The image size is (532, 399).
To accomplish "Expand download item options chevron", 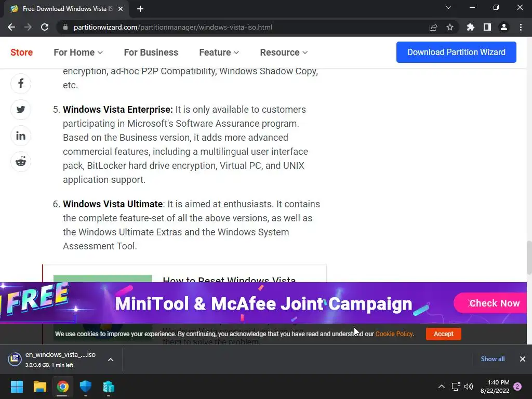I will [111, 360].
